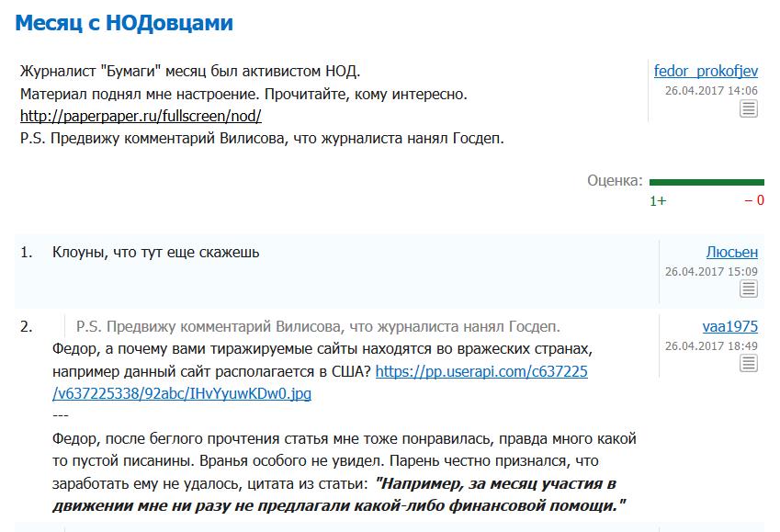Open the options icon on vaa1975's comment
Viewport: 780px width, 532px height.
click(748, 363)
